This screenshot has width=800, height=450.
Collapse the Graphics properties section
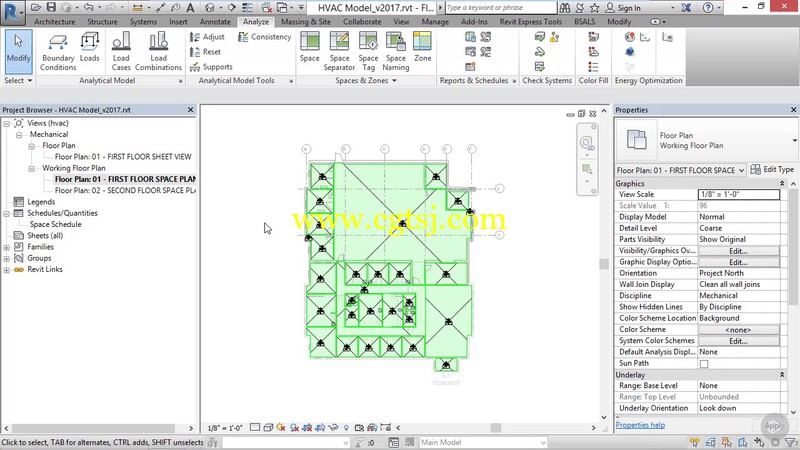click(782, 184)
